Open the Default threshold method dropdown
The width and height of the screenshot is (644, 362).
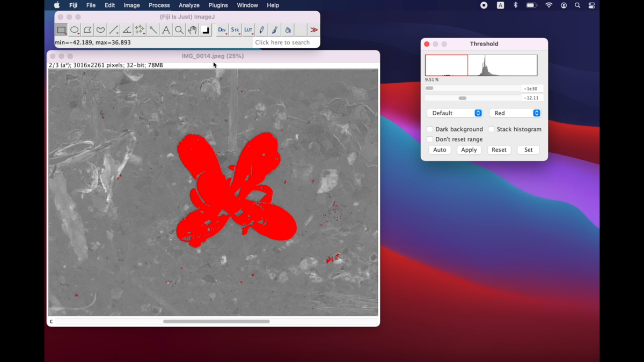[x=455, y=113]
